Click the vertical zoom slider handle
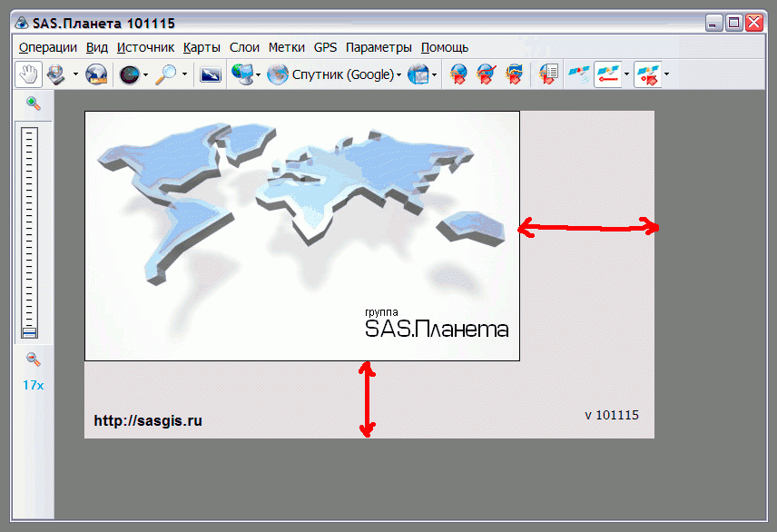777x532 pixels. point(29,332)
